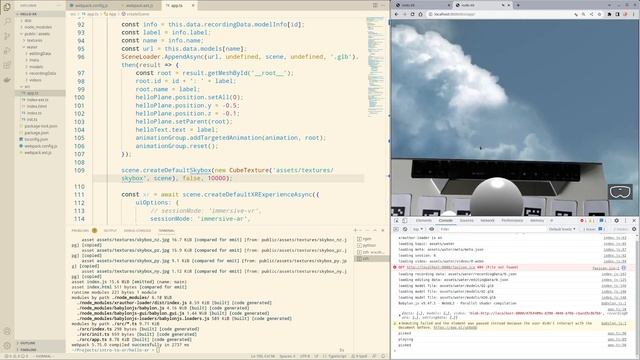Open the DevTools kebab menu
This screenshot has width=640, height=360.
(x=625, y=220)
